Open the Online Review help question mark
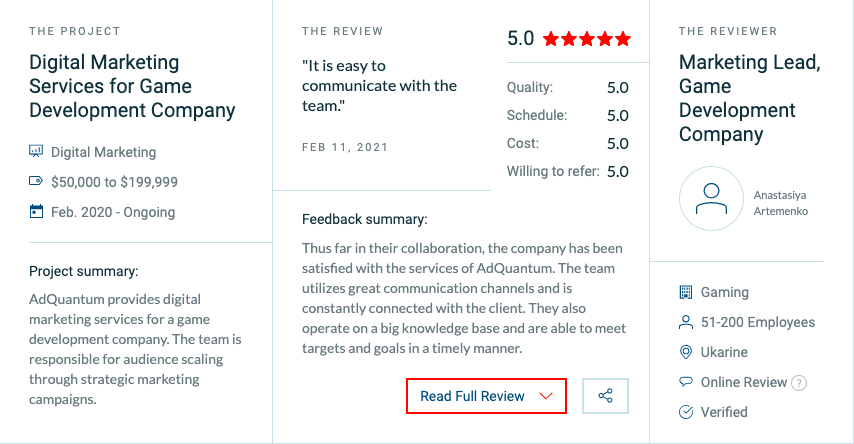 (798, 383)
